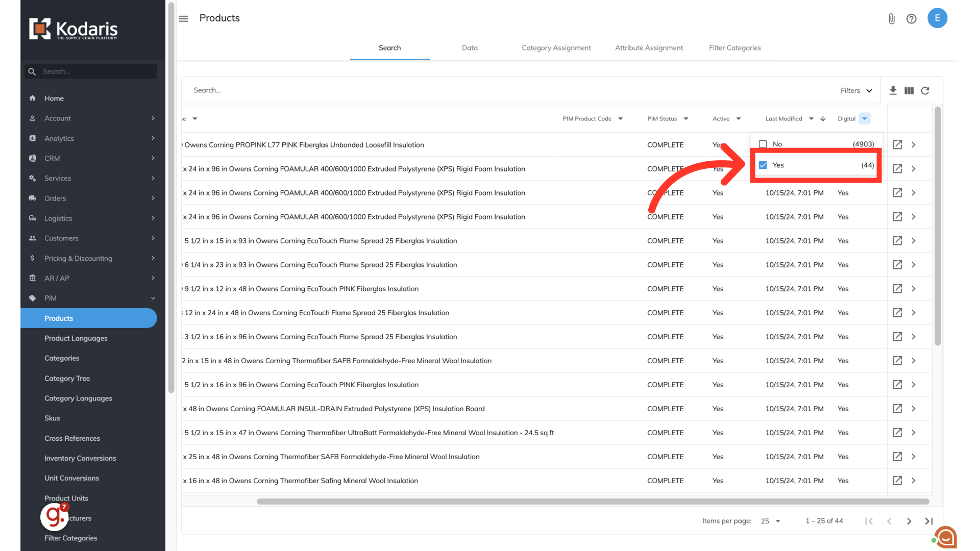Open Category Tree in sidebar
The height and width of the screenshot is (551, 980).
click(67, 378)
